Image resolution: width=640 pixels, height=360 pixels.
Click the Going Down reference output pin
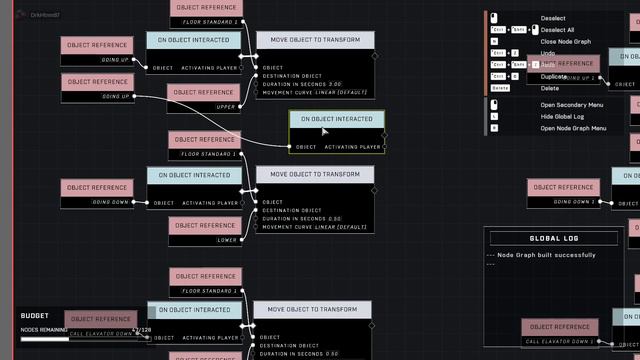134,202
